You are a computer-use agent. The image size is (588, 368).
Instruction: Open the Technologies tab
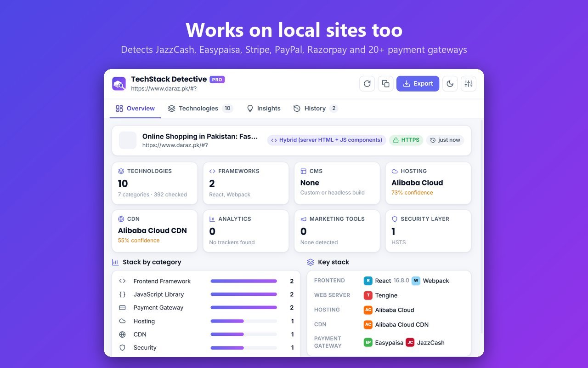[200, 109]
